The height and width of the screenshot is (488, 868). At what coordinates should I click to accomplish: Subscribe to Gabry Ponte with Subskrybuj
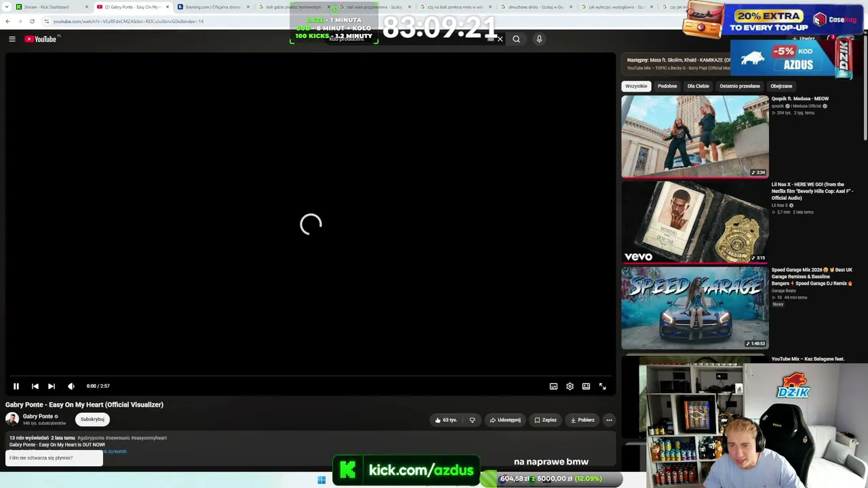pos(92,420)
